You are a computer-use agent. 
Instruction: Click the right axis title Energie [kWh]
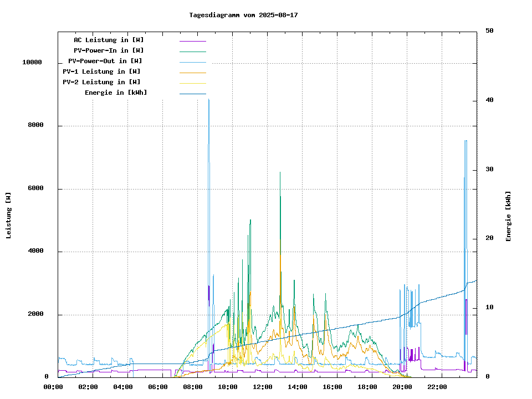pyautogui.click(x=508, y=216)
